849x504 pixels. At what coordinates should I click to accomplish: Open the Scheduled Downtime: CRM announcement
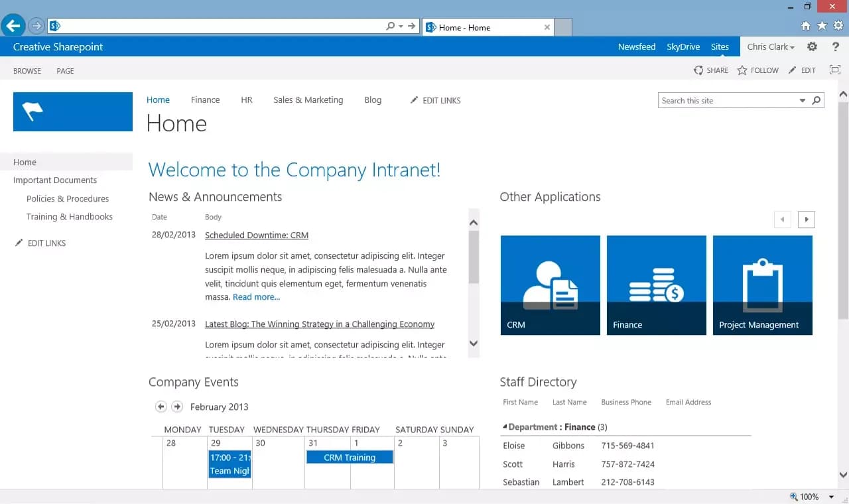(x=257, y=235)
